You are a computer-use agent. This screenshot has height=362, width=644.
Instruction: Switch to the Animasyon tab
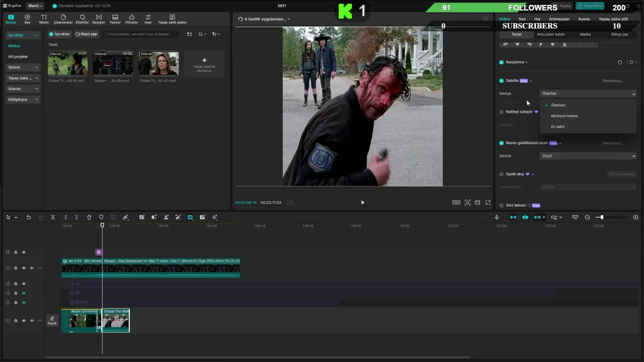tap(559, 19)
